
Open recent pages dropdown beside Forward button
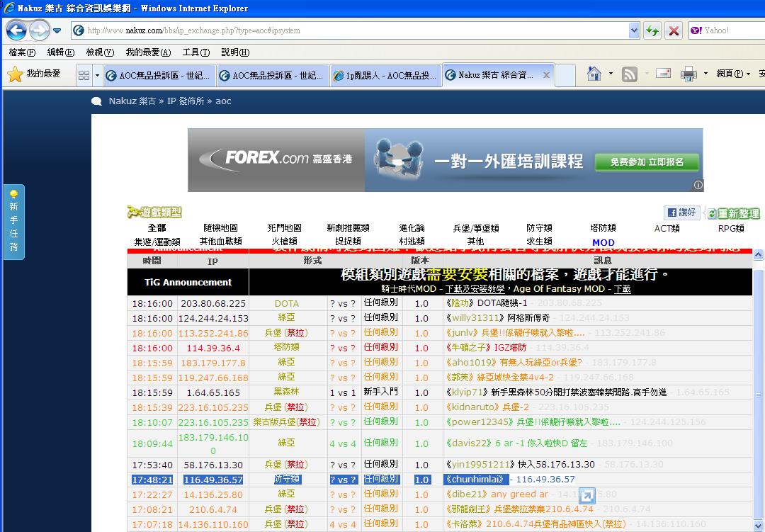[x=57, y=30]
